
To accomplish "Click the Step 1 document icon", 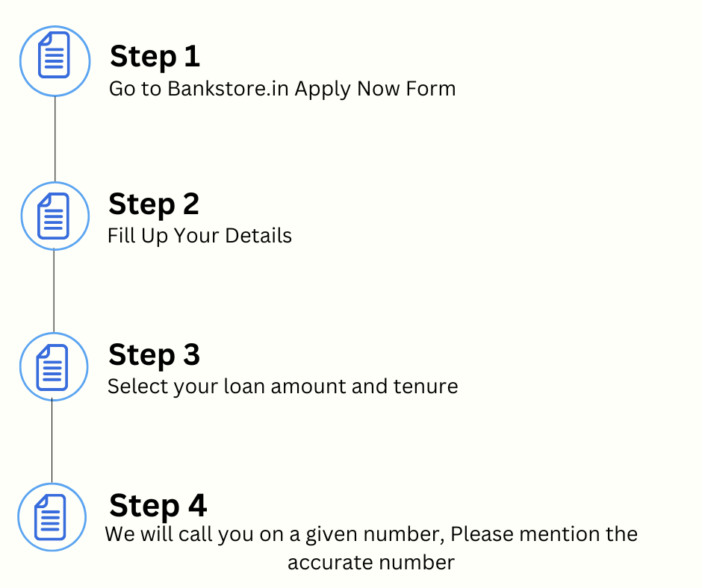I will point(55,61).
